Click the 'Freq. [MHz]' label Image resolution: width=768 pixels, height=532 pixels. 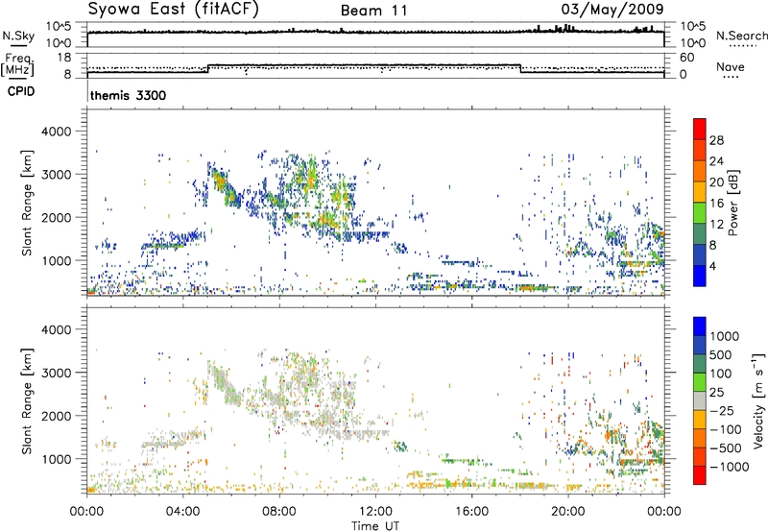pyautogui.click(x=17, y=64)
